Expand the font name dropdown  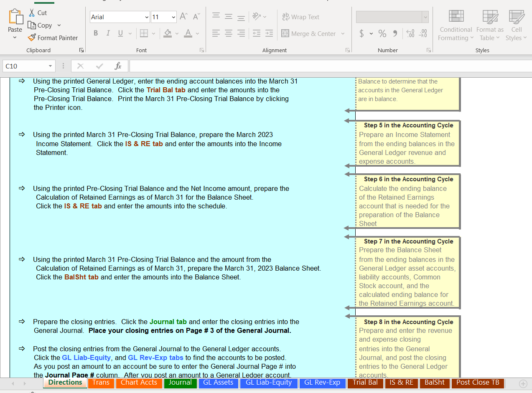147,17
